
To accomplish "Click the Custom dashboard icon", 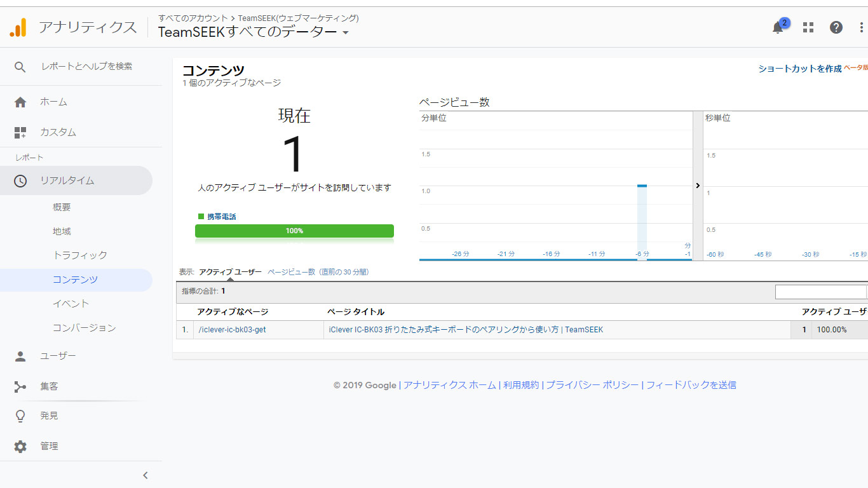I will click(20, 133).
